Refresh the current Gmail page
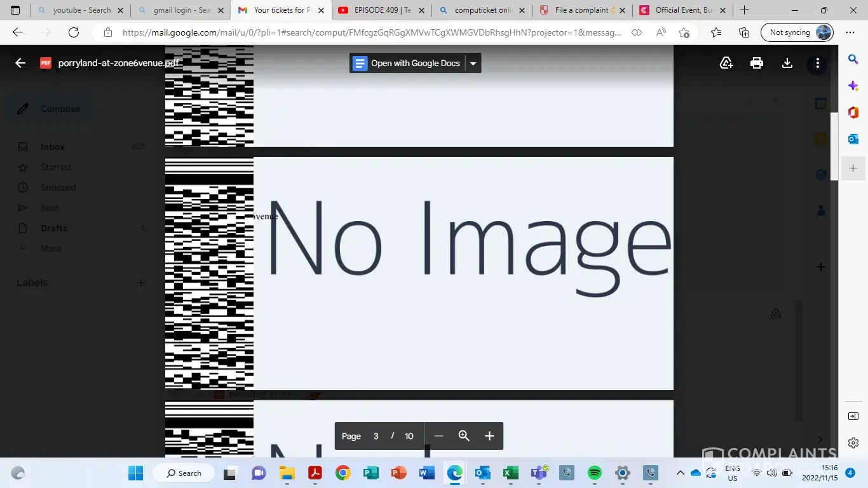 (x=74, y=32)
